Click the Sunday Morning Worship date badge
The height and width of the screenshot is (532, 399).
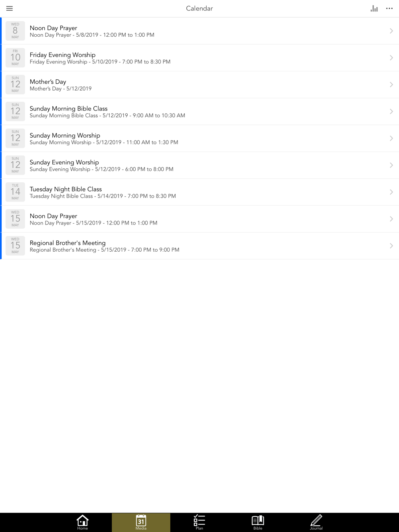pos(15,138)
